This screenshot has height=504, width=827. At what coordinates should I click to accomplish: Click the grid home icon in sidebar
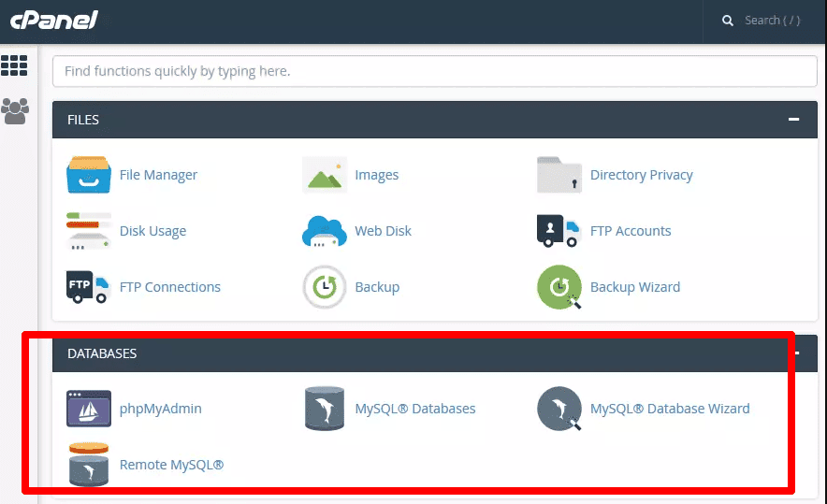point(14,65)
